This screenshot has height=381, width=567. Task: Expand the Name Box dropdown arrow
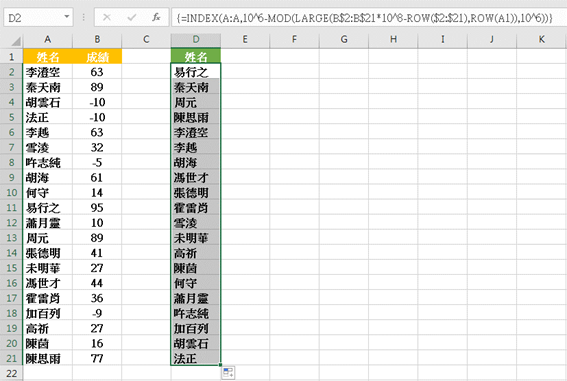pos(67,17)
